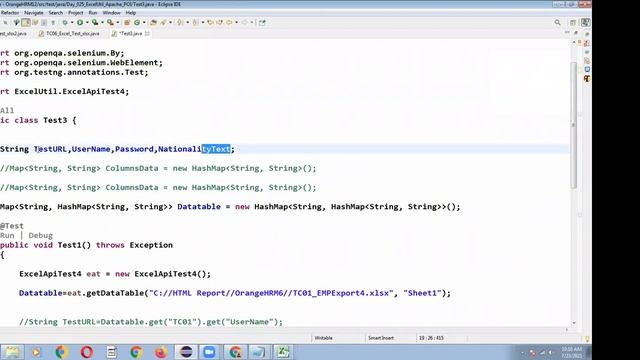640x360 pixels.
Task: Select the Java perspective icon
Action: 586,22
